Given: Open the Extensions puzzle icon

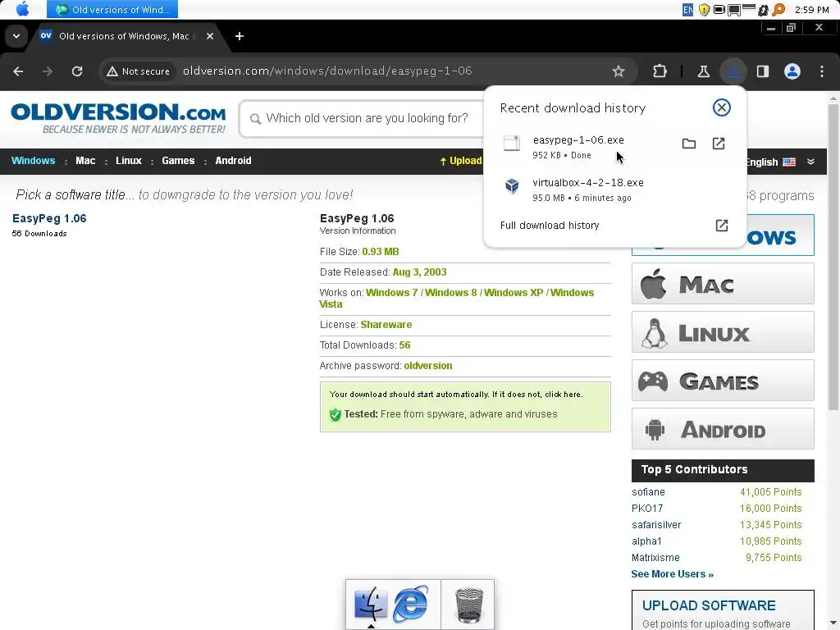Looking at the screenshot, I should 660,71.
